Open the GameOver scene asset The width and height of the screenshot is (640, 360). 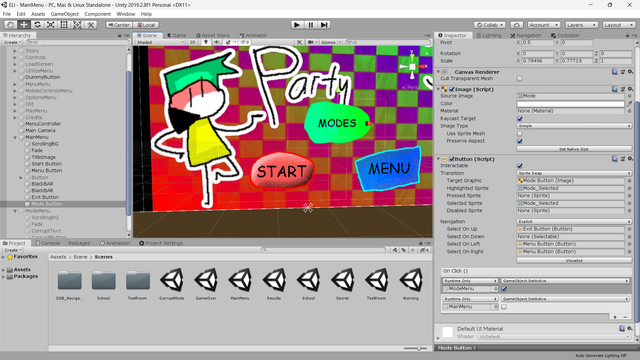[x=206, y=283]
